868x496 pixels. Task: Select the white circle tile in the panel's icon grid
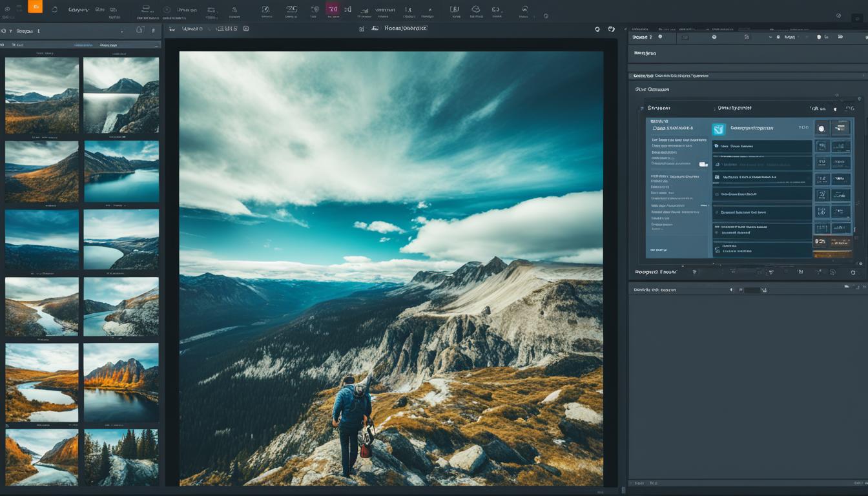coord(821,129)
